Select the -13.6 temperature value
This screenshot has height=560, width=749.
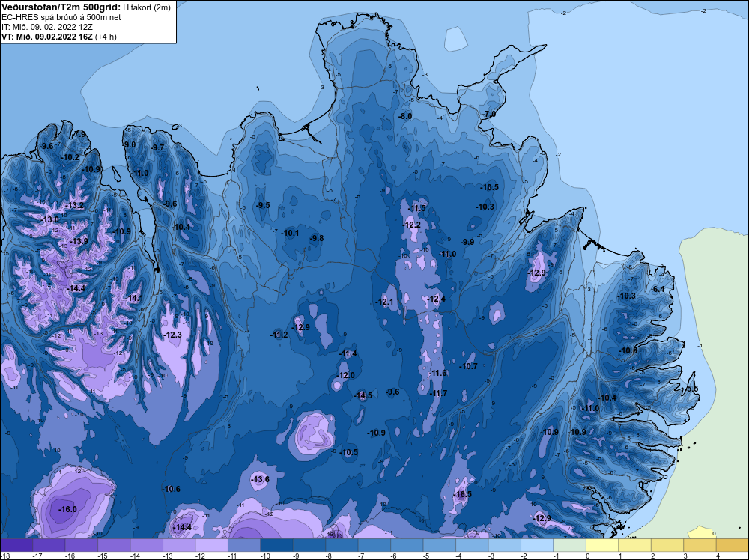(261, 479)
